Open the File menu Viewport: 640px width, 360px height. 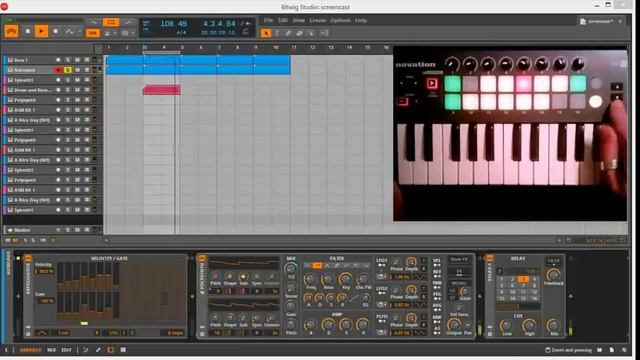[268, 20]
